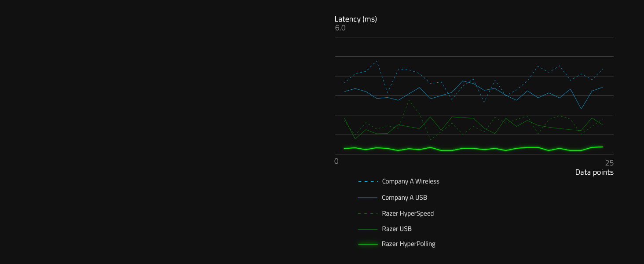Click the Company A Wireless legend label
The width and height of the screenshot is (644, 264).
pyautogui.click(x=410, y=181)
